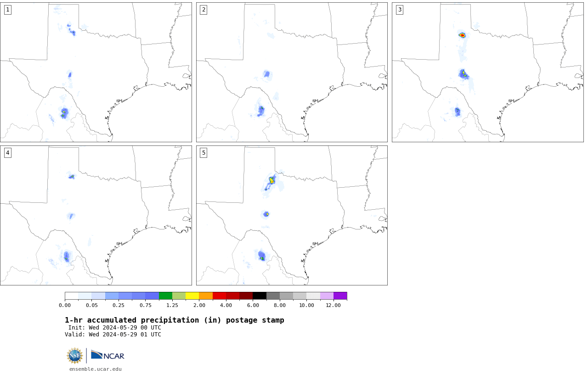The height and width of the screenshot is (374, 588).
Task: Click the 0.05 colorbar tick label
Action: (92, 305)
